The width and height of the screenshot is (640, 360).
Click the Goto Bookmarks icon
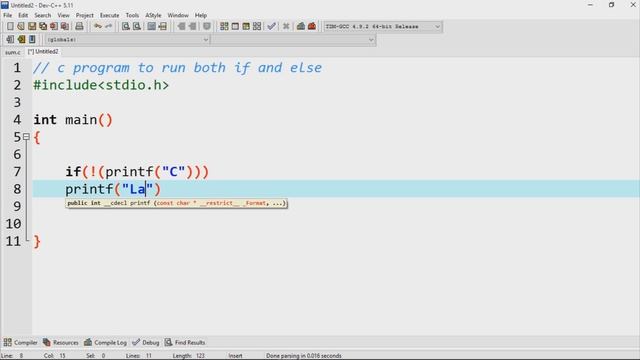click(32, 40)
